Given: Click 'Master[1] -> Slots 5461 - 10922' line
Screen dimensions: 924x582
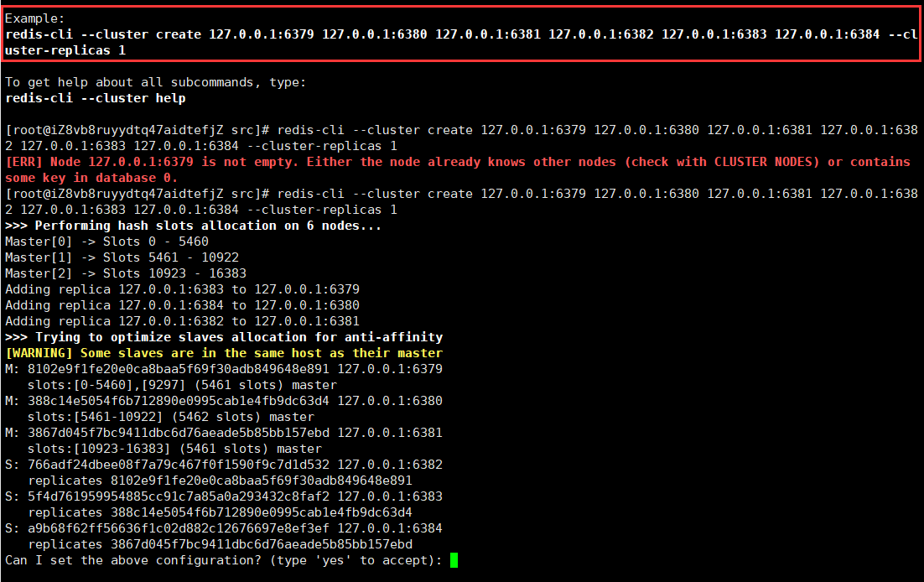Looking at the screenshot, I should [x=122, y=257].
